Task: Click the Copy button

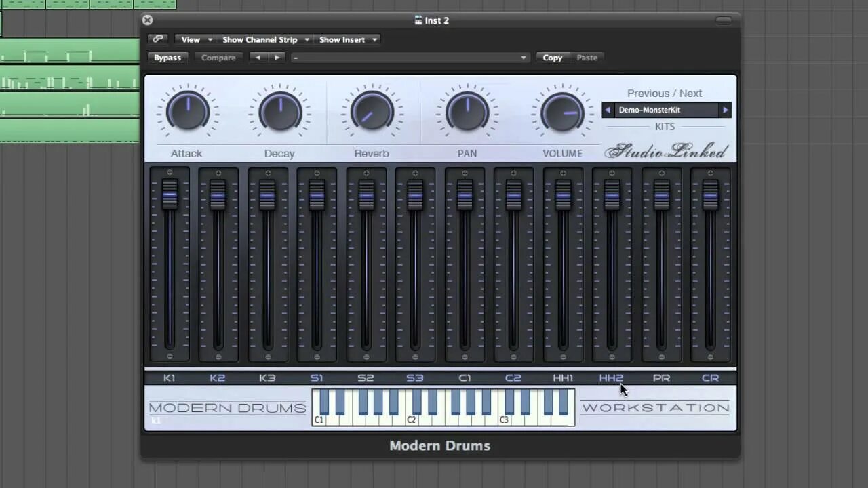Action: pyautogui.click(x=553, y=58)
